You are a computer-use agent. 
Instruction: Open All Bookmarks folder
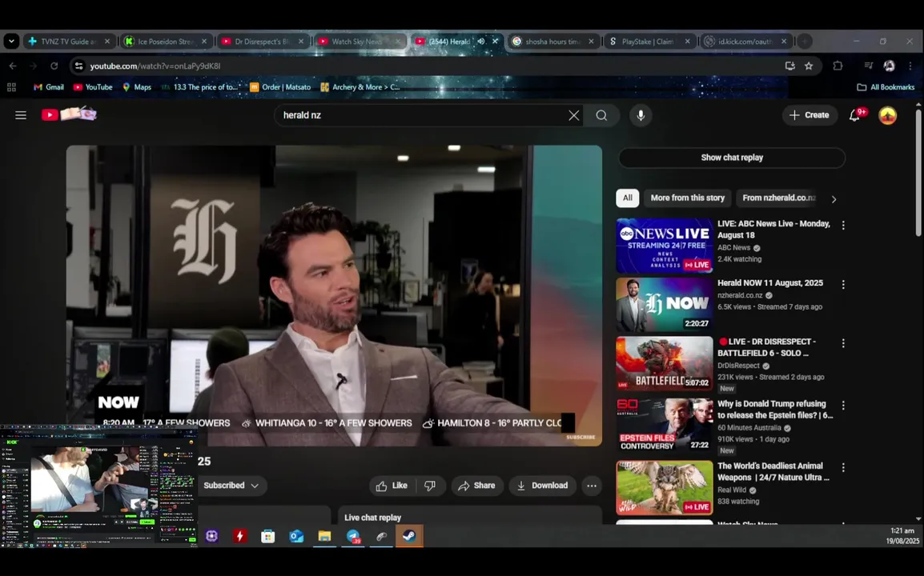pos(886,87)
